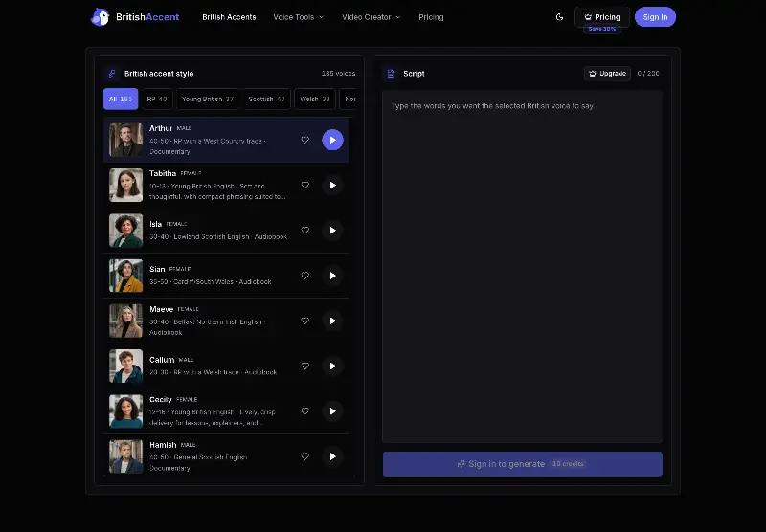Click the 185 voices count text
Viewport: 766px width, 532px height.
pos(338,74)
